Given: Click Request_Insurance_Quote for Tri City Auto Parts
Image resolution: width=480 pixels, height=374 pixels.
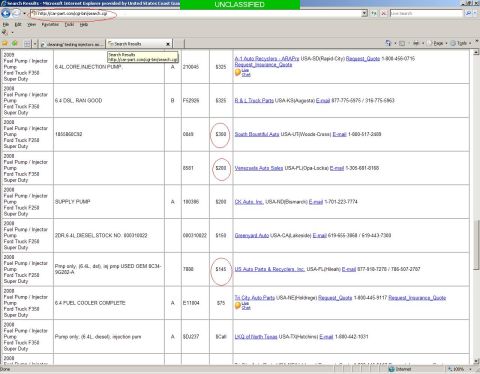Looking at the screenshot, I should pyautogui.click(x=417, y=297).
